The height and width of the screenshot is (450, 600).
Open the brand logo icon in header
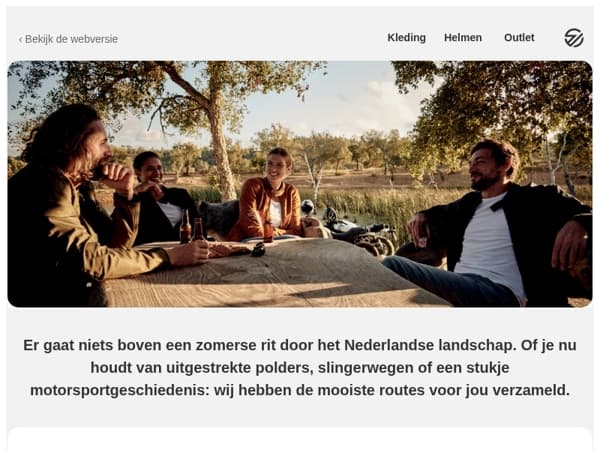click(x=574, y=38)
